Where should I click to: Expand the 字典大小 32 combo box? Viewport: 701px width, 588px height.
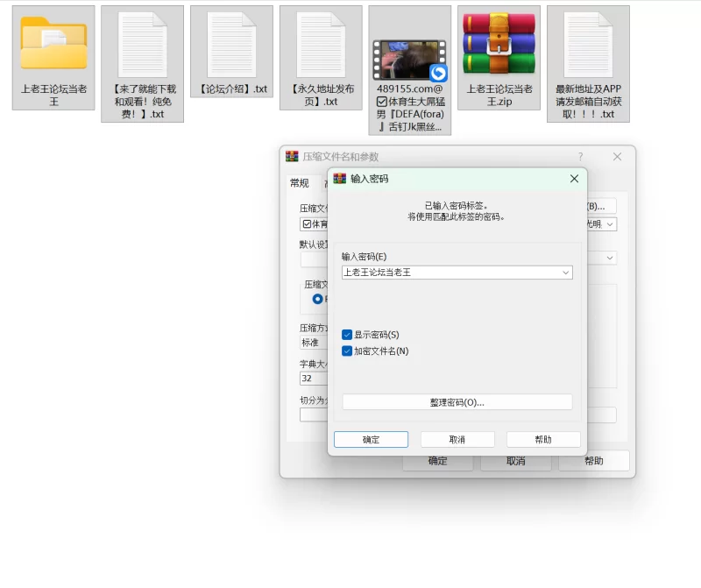(x=313, y=379)
